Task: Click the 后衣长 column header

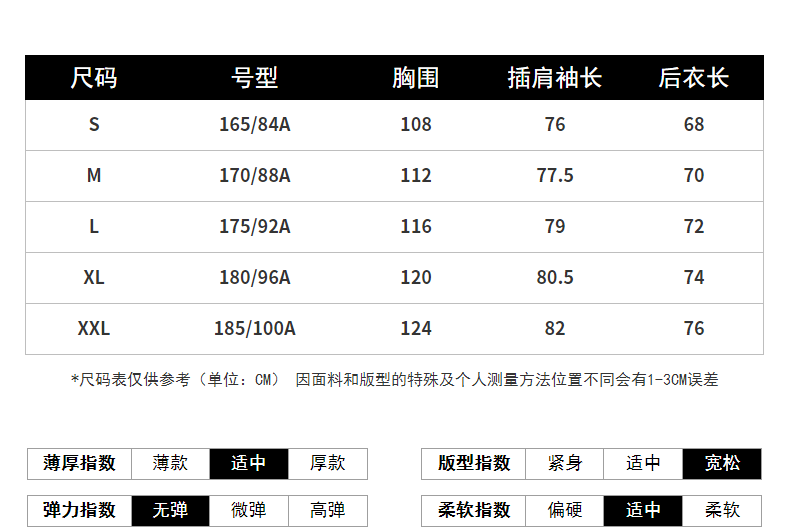Action: 694,78
